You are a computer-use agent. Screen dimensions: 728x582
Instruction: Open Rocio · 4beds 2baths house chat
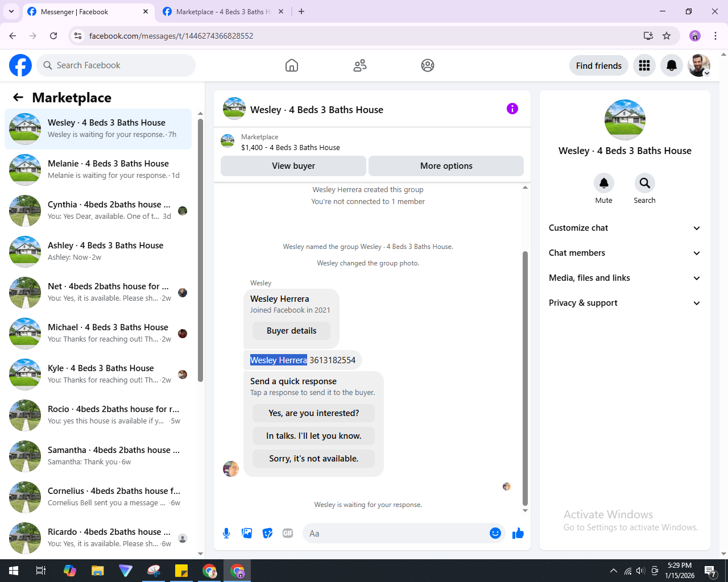tap(98, 415)
